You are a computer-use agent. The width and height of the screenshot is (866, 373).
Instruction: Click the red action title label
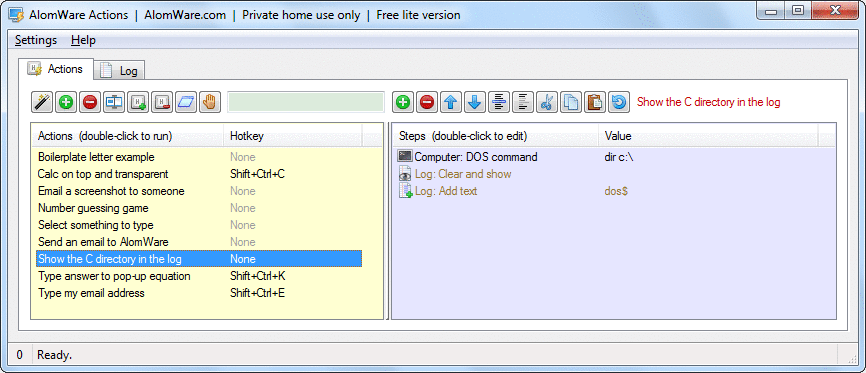pos(709,102)
